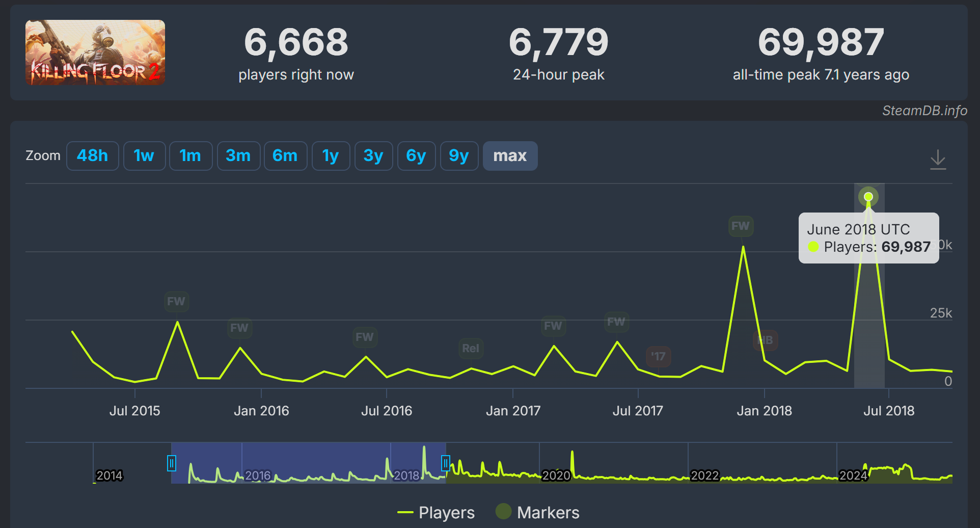Click the Rel release marker on chart
Image resolution: width=980 pixels, height=528 pixels.
471,348
